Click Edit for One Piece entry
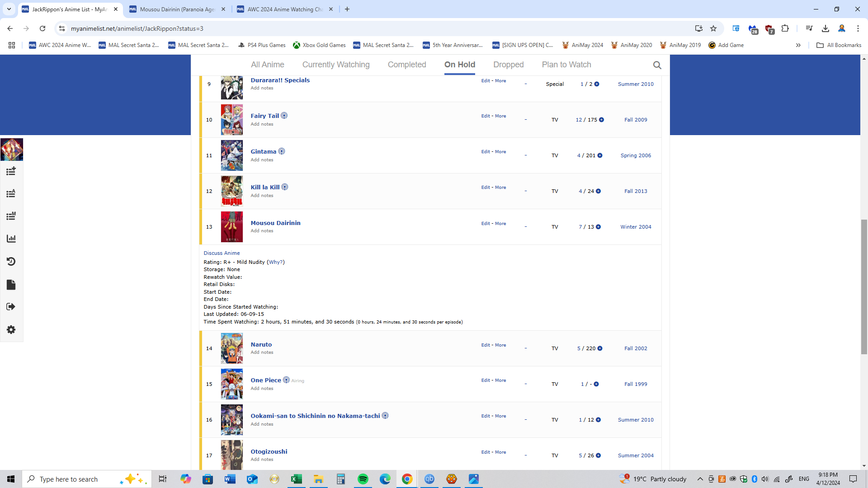This screenshot has height=488, width=868. 485,380
